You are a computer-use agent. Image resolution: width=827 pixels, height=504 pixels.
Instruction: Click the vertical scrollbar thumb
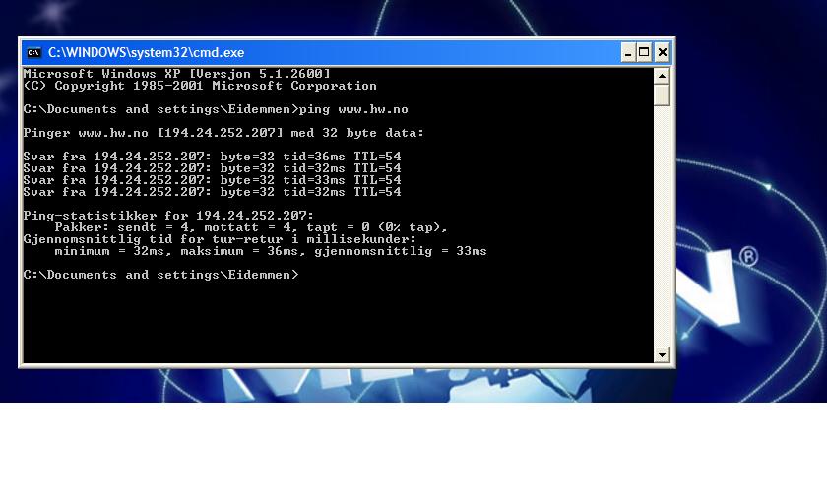(x=662, y=94)
